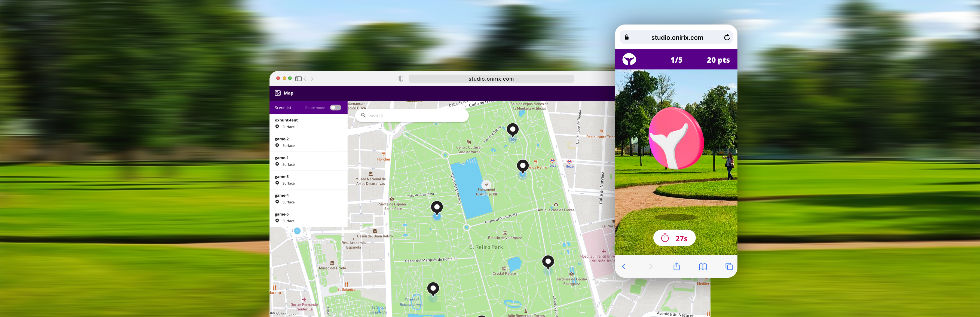Viewport: 980px width, 317px height.
Task: Click the desktop browser address bar
Action: click(491, 79)
